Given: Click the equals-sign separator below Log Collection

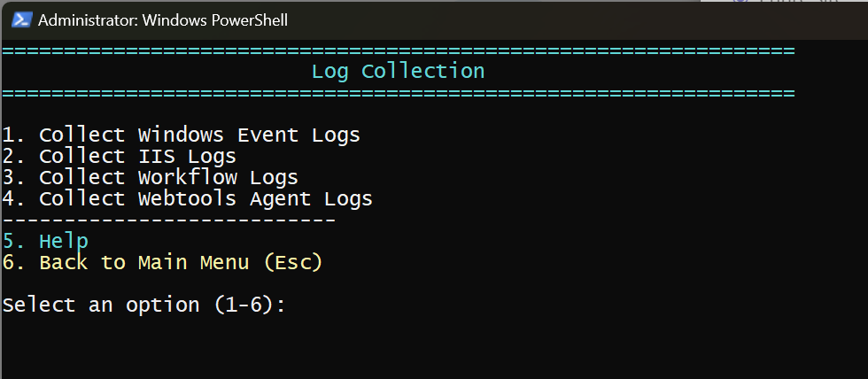Looking at the screenshot, I should (398, 92).
